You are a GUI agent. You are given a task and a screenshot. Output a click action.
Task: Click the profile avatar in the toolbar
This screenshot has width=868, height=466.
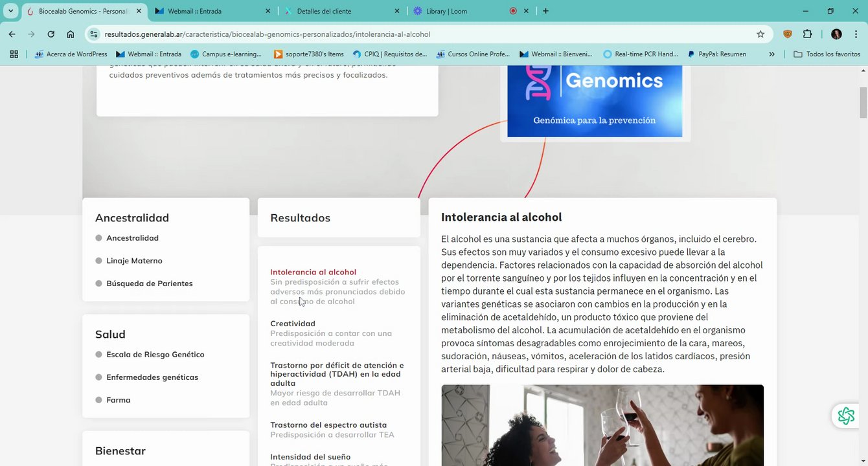point(836,34)
